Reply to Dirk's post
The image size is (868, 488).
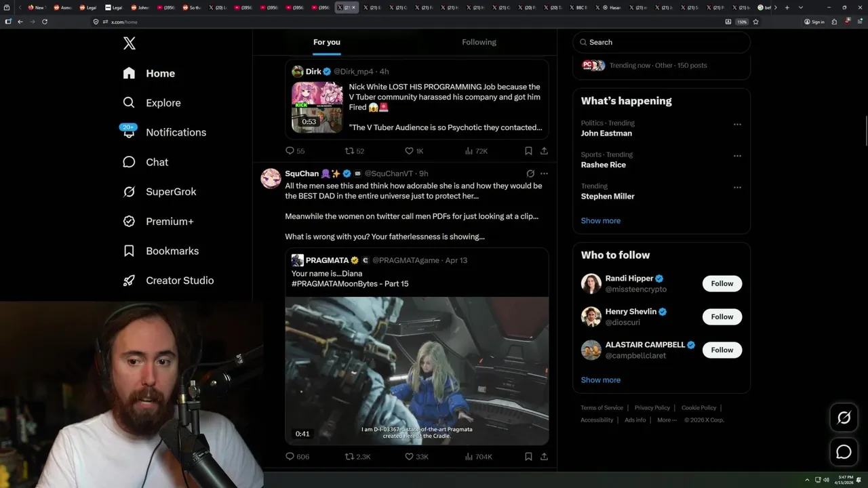pos(295,151)
